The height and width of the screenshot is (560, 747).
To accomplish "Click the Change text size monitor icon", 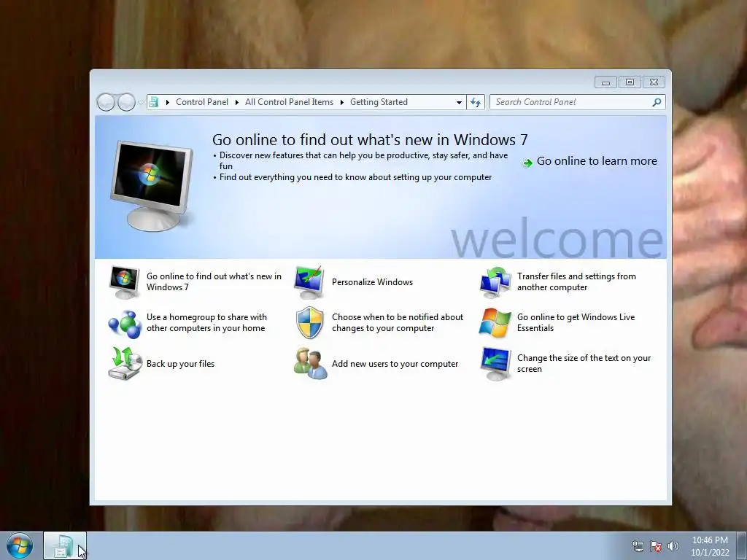I will (x=495, y=364).
